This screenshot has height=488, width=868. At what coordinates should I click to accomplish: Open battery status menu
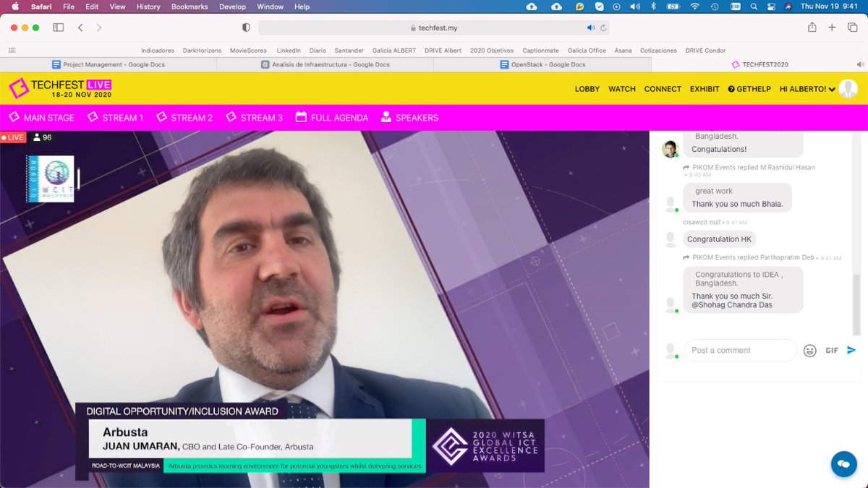[673, 7]
